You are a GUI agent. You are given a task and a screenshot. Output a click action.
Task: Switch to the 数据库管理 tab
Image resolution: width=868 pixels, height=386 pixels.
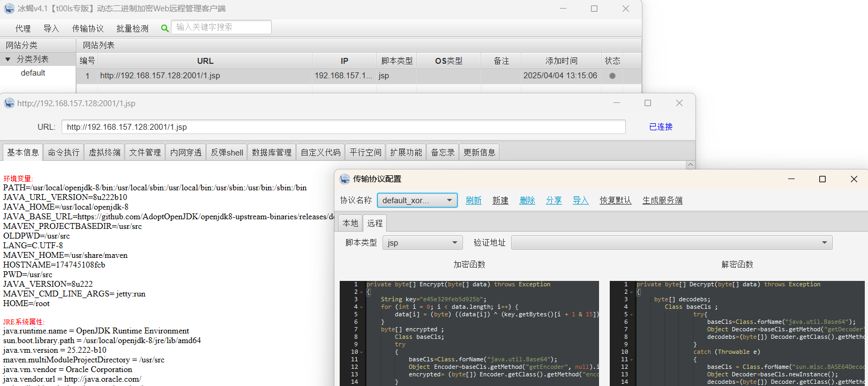272,152
